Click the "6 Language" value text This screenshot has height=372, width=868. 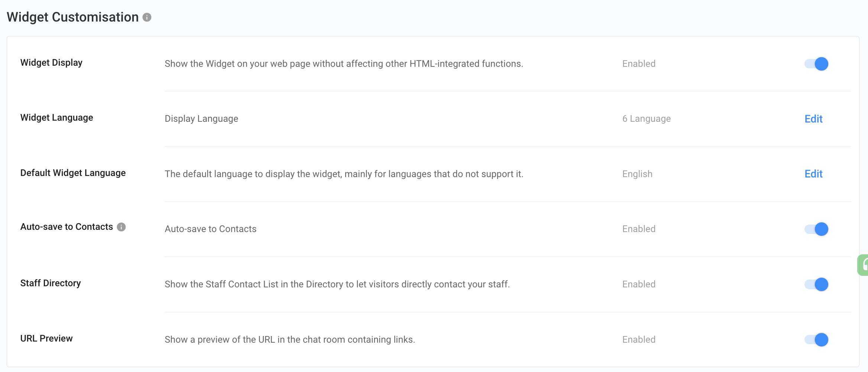coord(647,119)
